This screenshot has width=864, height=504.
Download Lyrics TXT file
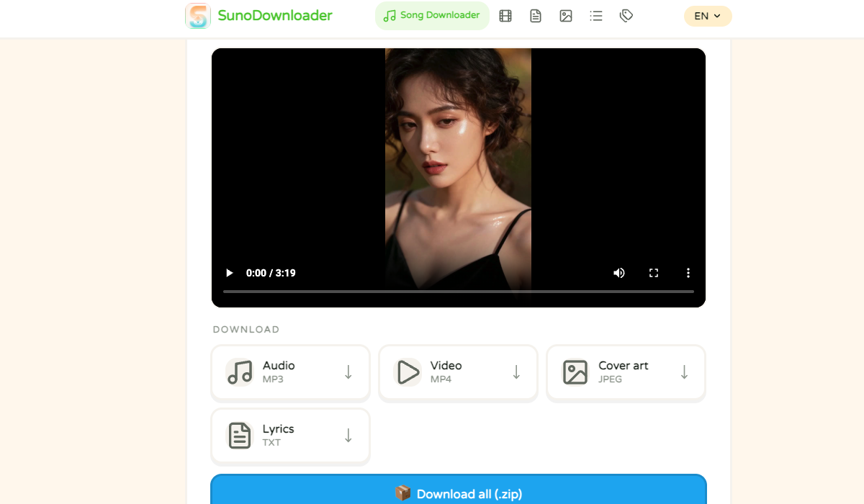[290, 436]
